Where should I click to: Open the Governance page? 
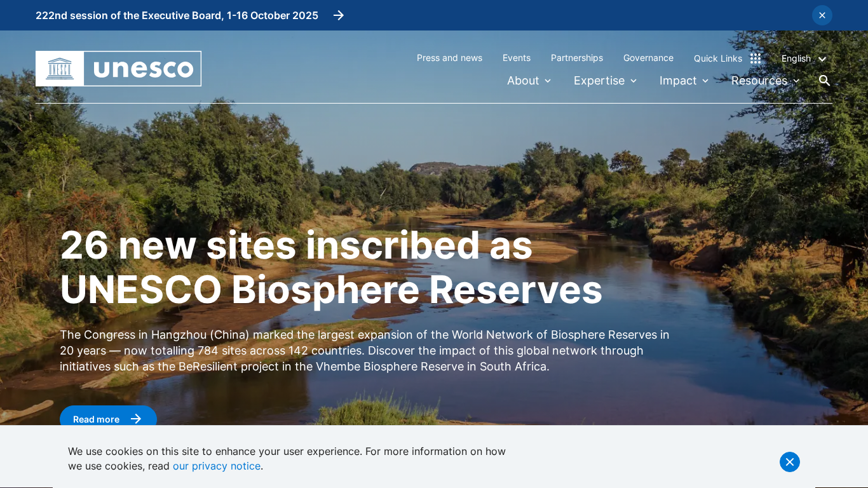[x=648, y=58]
